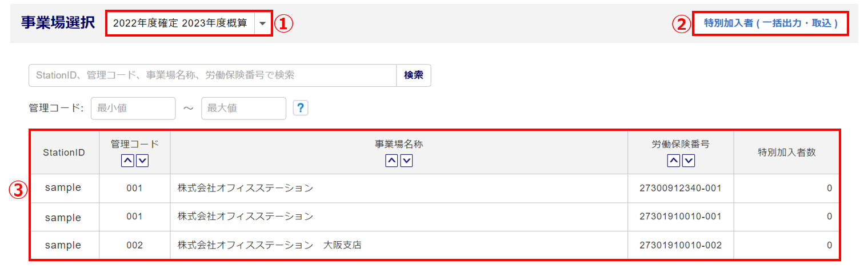Click labor insurance number 27301910010-001

(x=681, y=217)
